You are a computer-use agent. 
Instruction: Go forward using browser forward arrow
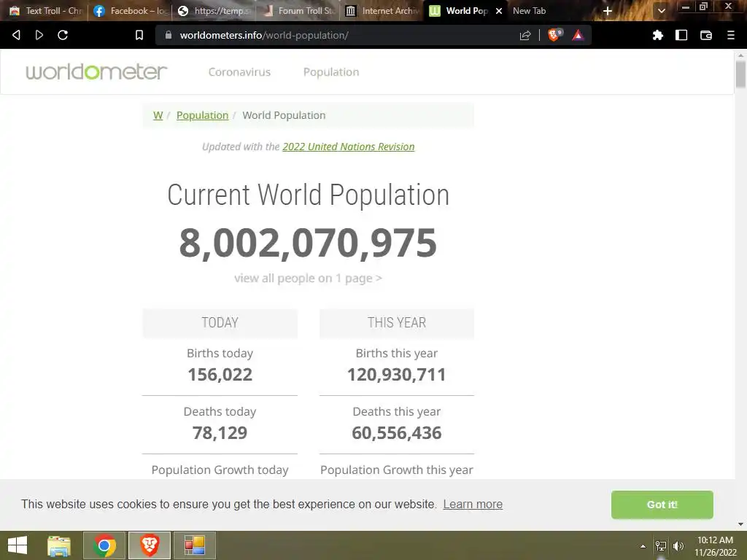[x=39, y=35]
